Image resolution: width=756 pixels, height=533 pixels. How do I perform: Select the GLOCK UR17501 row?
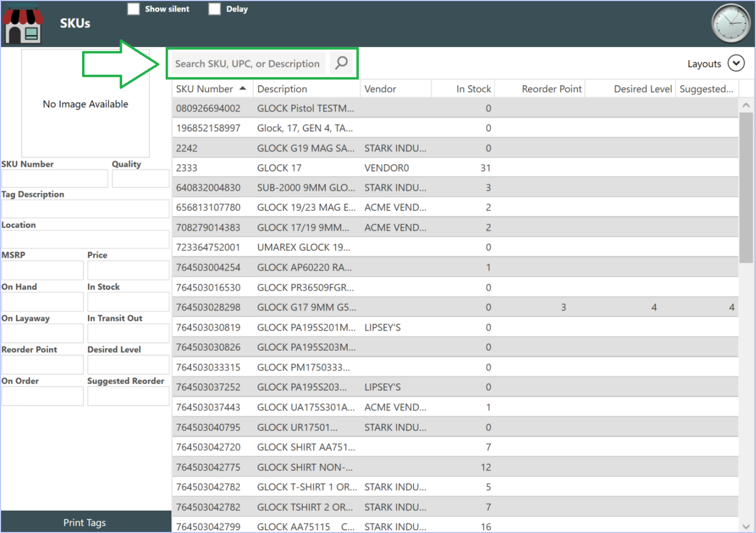(455, 427)
